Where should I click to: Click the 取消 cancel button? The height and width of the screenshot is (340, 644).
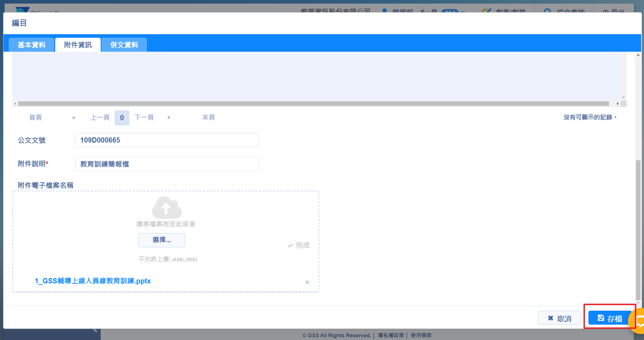pyautogui.click(x=559, y=318)
